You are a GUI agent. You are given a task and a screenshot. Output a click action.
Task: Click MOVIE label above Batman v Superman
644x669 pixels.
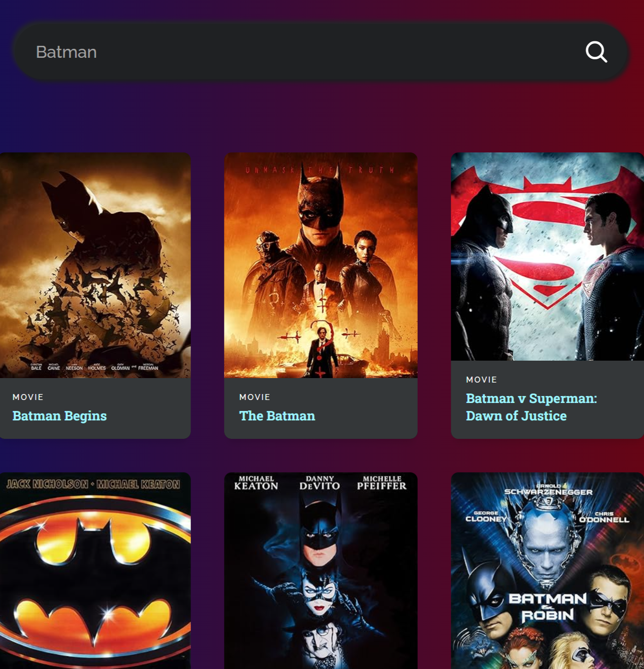tap(482, 380)
